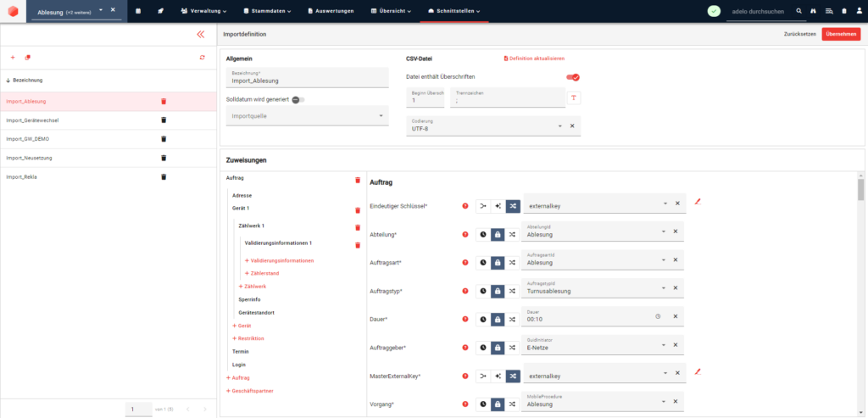This screenshot has height=418, width=868.
Task: Toggle 'Solldatum wird generiert' switch
Action: [x=298, y=100]
